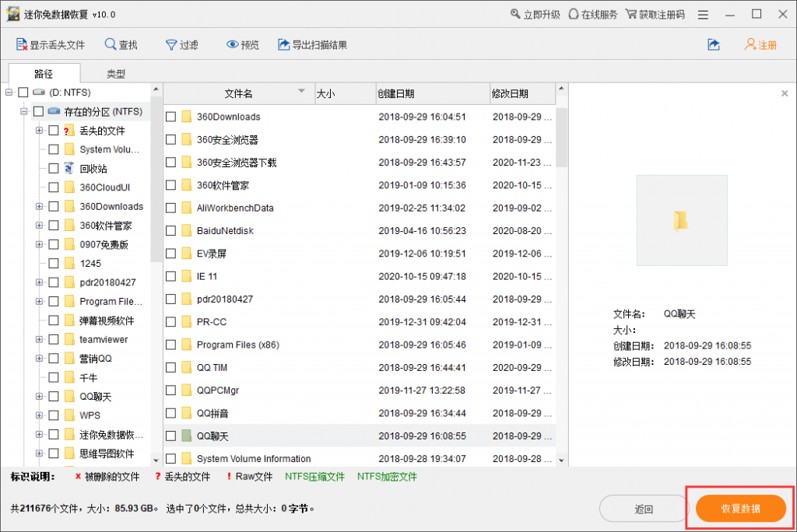Click the file list scrollbar thumb
797x532 pixels.
point(561,137)
